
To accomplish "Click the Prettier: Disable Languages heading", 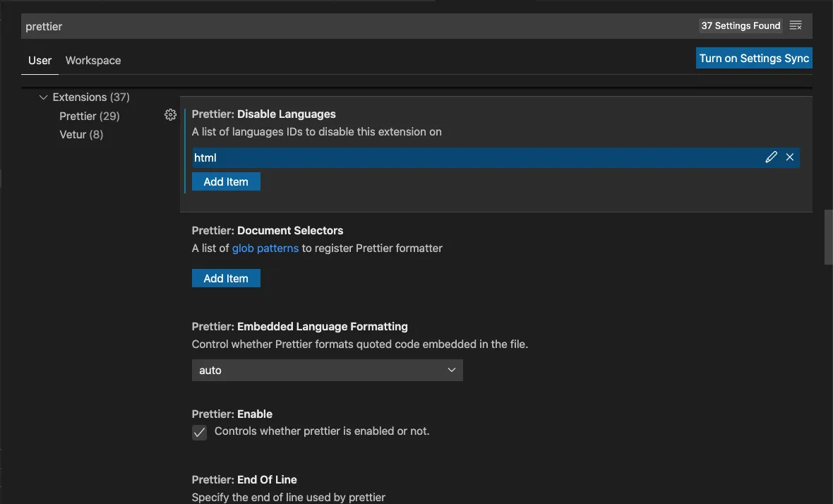I will pos(263,114).
